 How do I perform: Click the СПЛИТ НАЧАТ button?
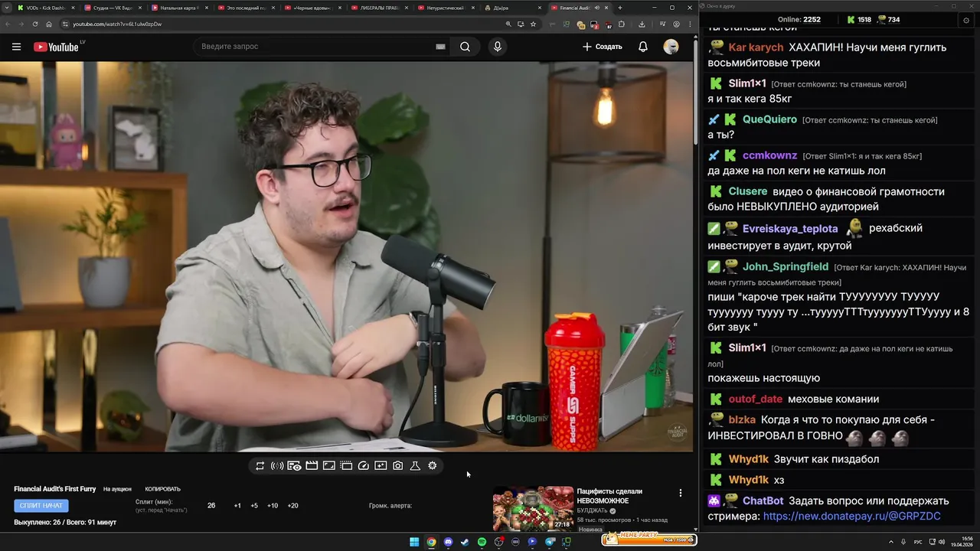(41, 505)
